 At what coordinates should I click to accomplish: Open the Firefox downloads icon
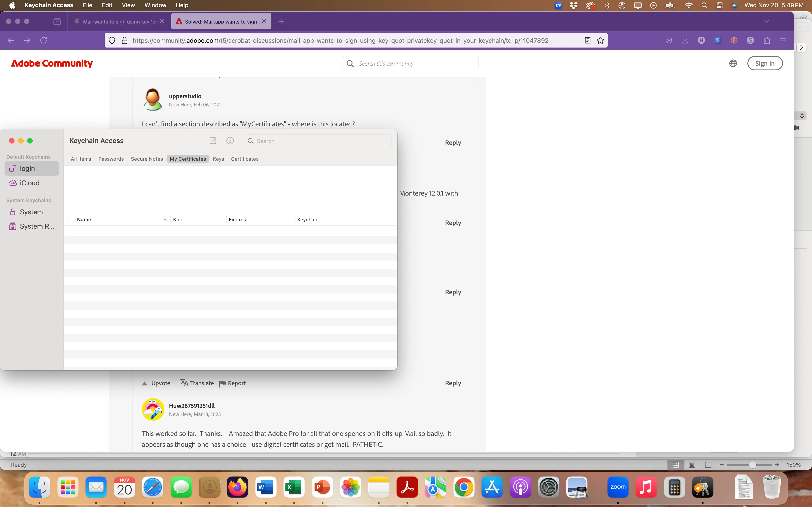tap(685, 41)
